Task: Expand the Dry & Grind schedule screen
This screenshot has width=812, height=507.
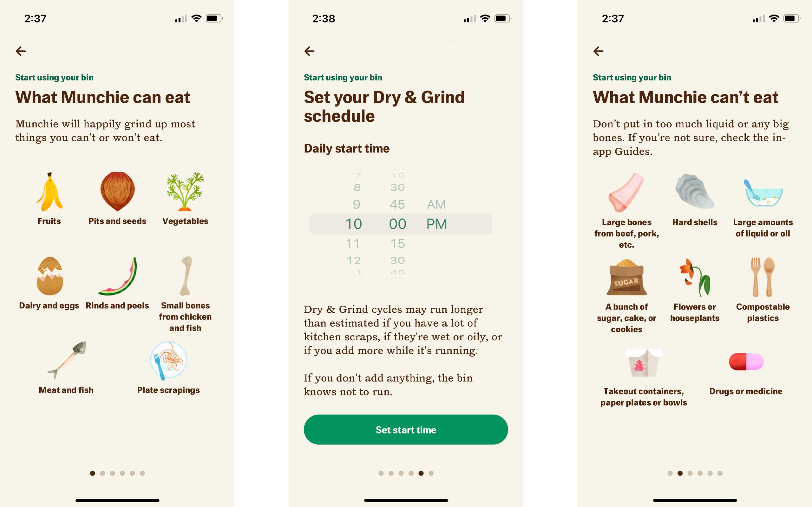Action: pyautogui.click(x=406, y=253)
